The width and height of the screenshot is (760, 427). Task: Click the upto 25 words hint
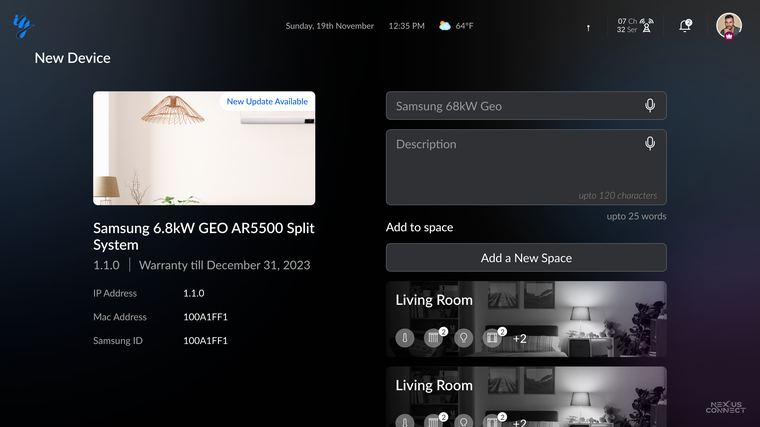click(636, 216)
